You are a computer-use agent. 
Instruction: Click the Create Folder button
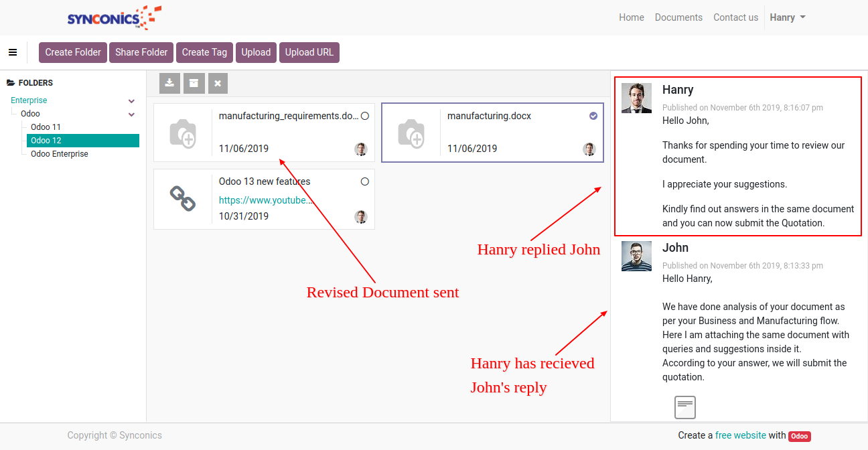click(x=73, y=52)
